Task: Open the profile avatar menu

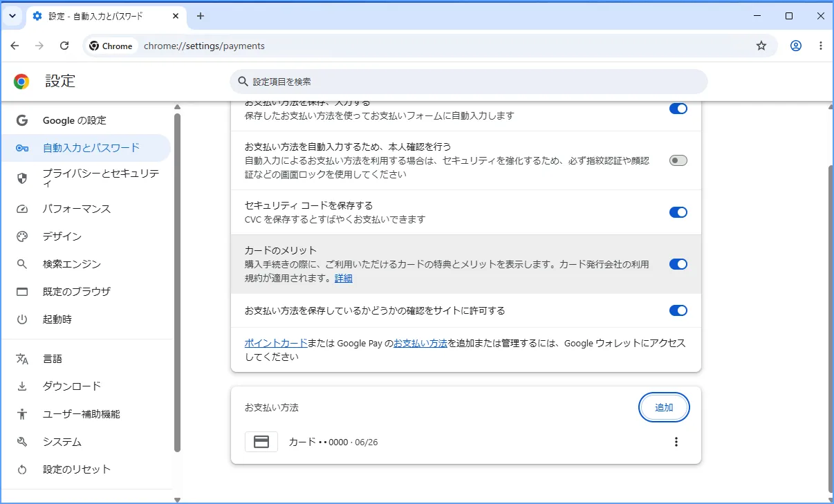Action: [796, 46]
